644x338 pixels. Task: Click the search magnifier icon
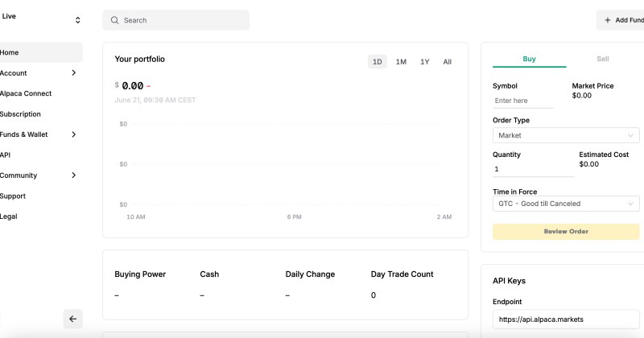point(114,20)
